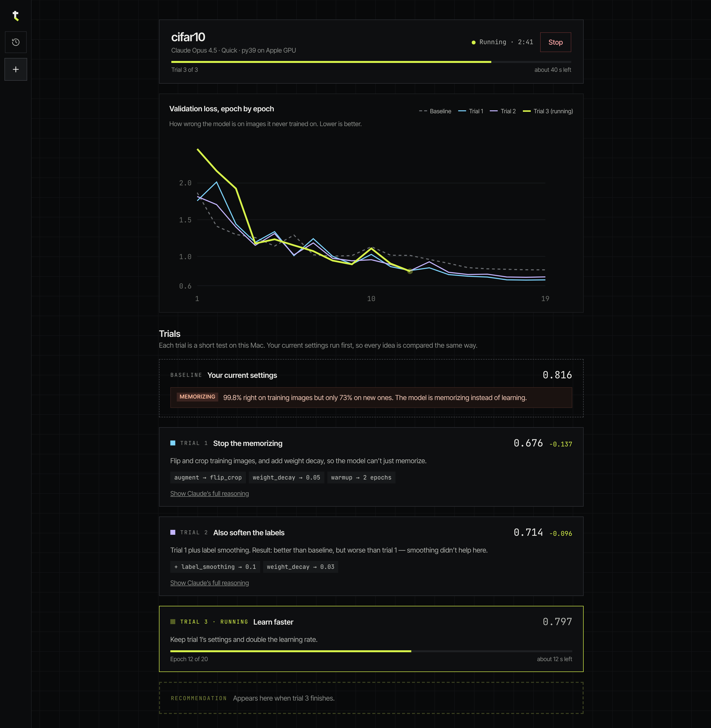Click Trial 2 score 0.714

pos(528,532)
